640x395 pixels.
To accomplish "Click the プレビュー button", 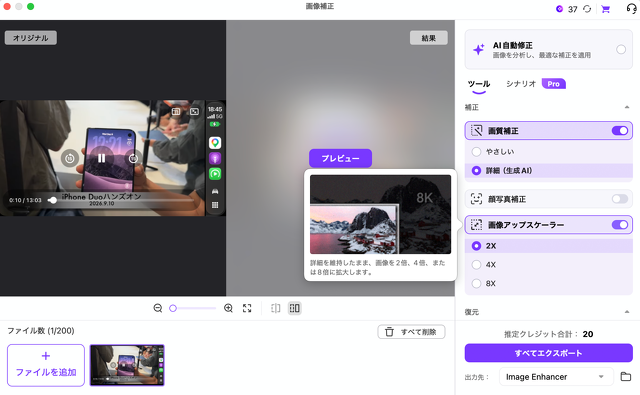I will (340, 158).
